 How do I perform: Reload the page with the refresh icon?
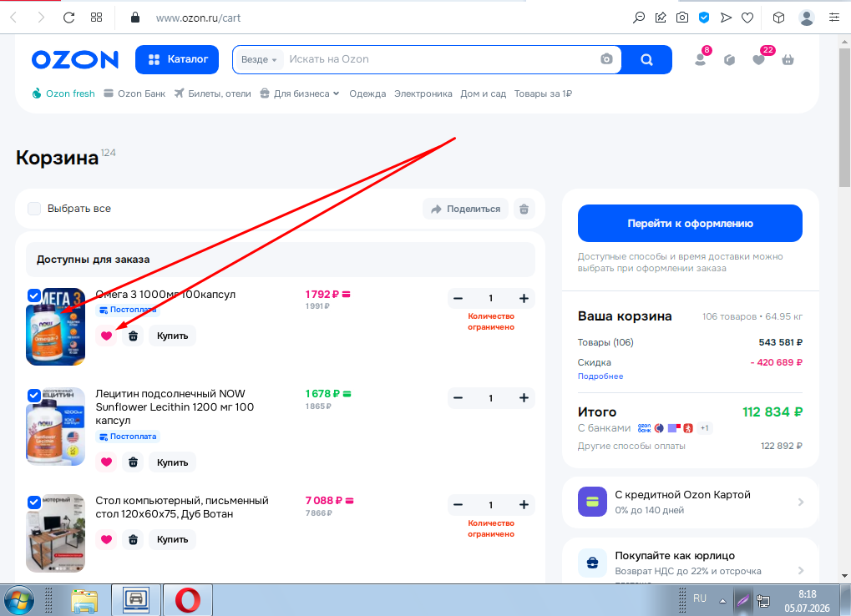pyautogui.click(x=68, y=18)
